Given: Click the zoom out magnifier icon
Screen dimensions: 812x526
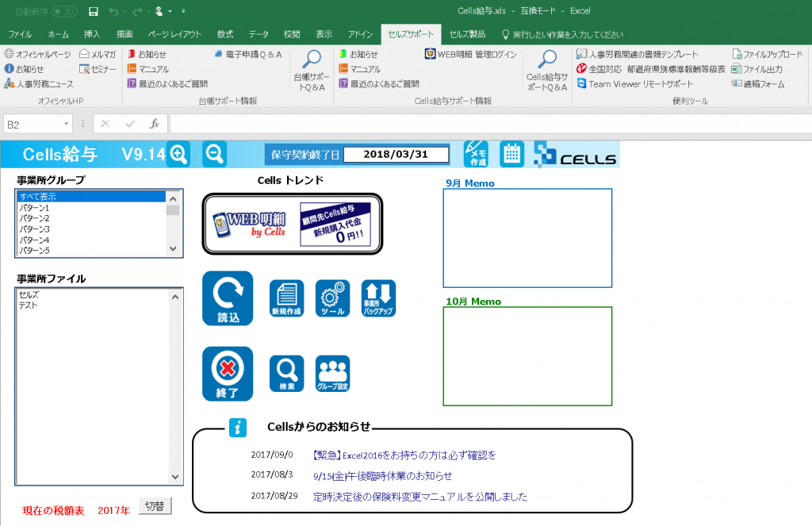Looking at the screenshot, I should coord(214,154).
